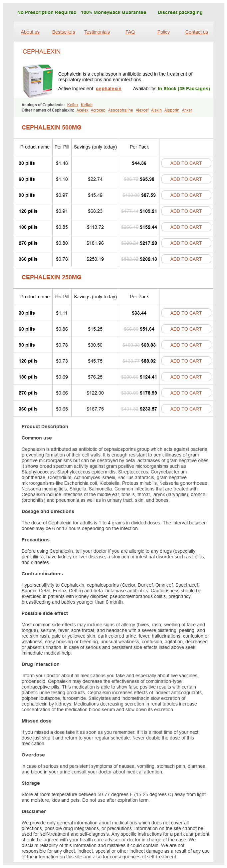Open the About us page
The height and width of the screenshot is (868, 227).
click(x=30, y=32)
